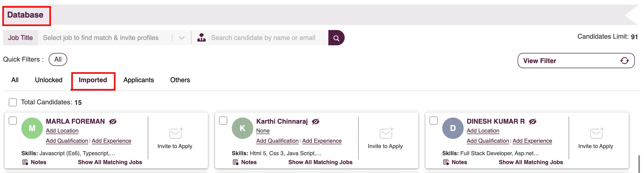Click Invite to Apply envelope for Marla Foreman
This screenshot has width=644, height=173.
click(176, 133)
